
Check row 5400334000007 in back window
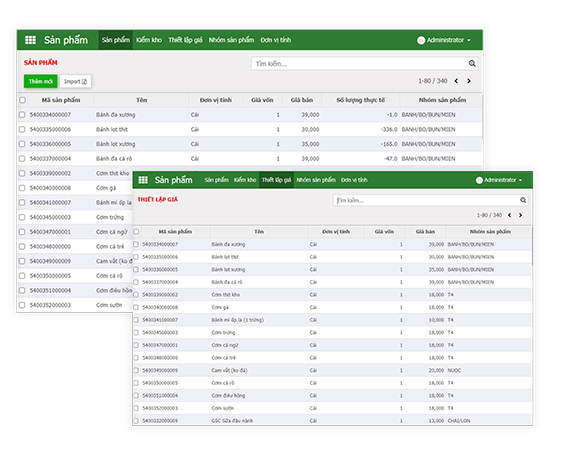(22, 115)
